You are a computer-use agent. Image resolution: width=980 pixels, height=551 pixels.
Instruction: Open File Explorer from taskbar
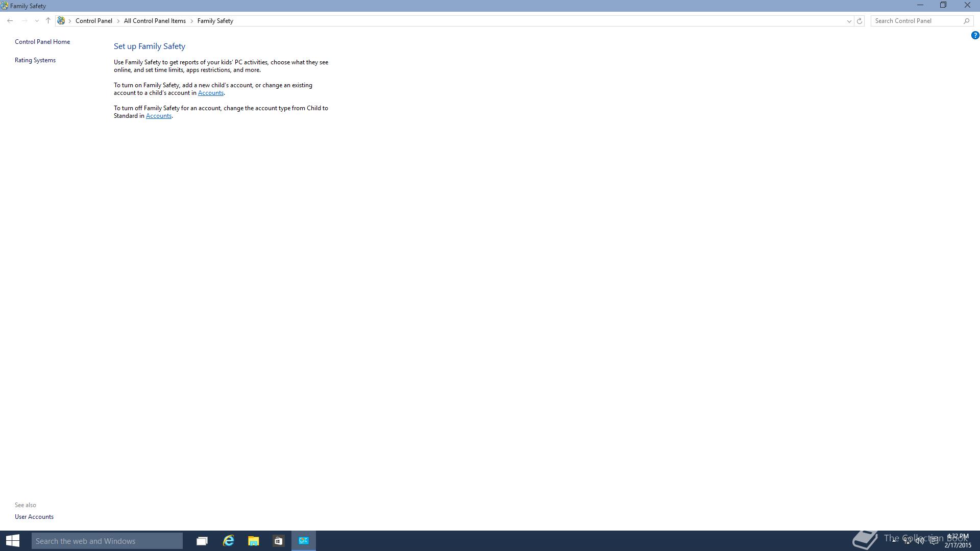pyautogui.click(x=254, y=541)
